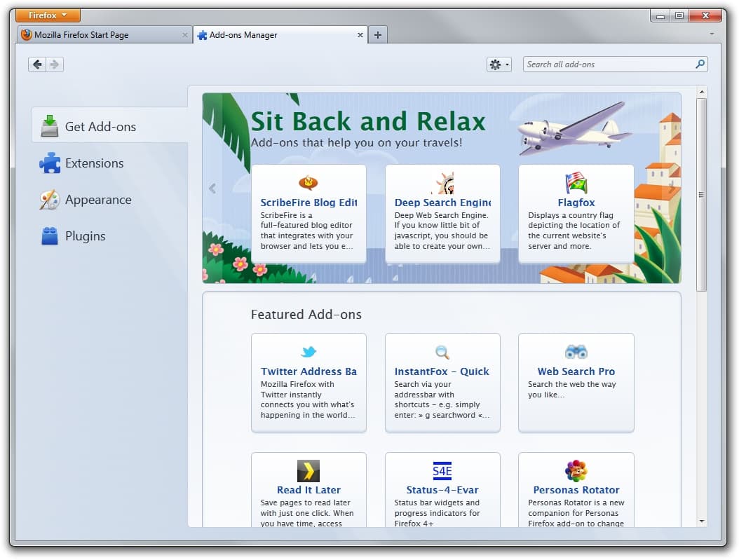Open the gear tools dropdown
739x560 pixels.
tap(499, 64)
